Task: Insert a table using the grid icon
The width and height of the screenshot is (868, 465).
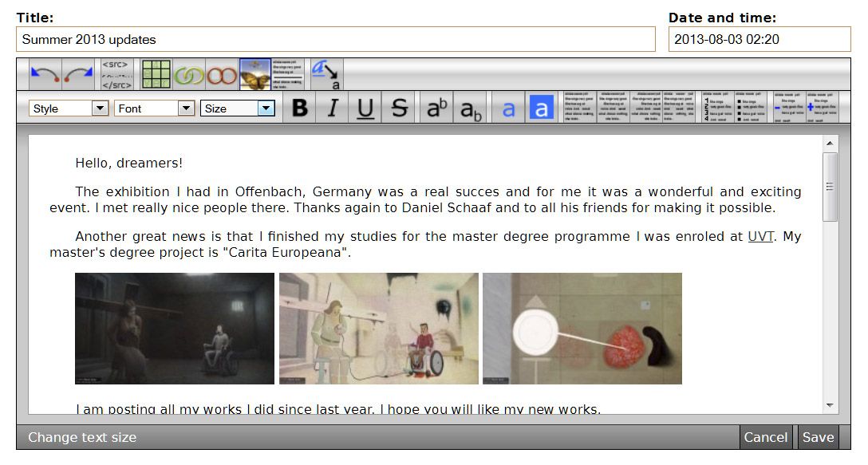Action: [156, 75]
